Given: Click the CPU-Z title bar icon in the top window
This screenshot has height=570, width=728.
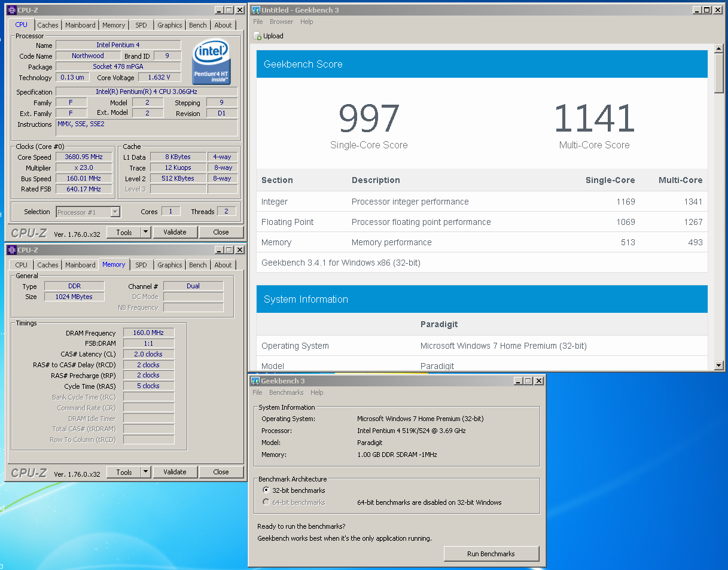Looking at the screenshot, I should (11, 10).
